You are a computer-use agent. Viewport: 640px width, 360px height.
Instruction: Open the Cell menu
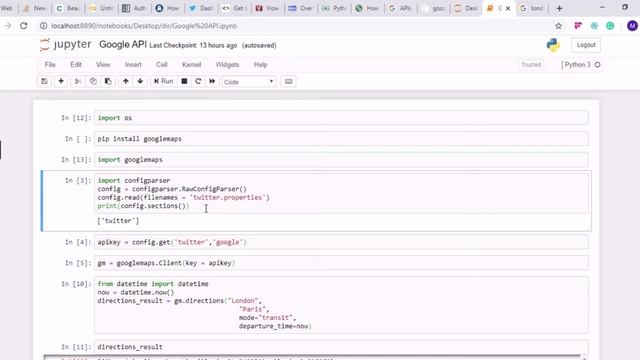[162, 64]
